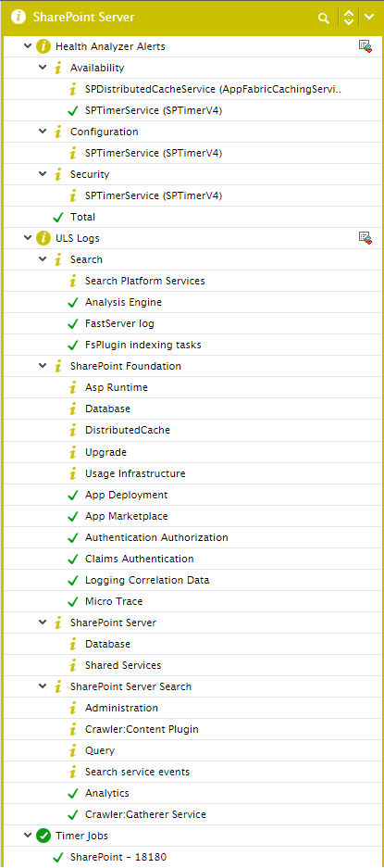Image resolution: width=384 pixels, height=868 pixels.
Task: Click info icon beside Shared Services
Action: click(72, 665)
